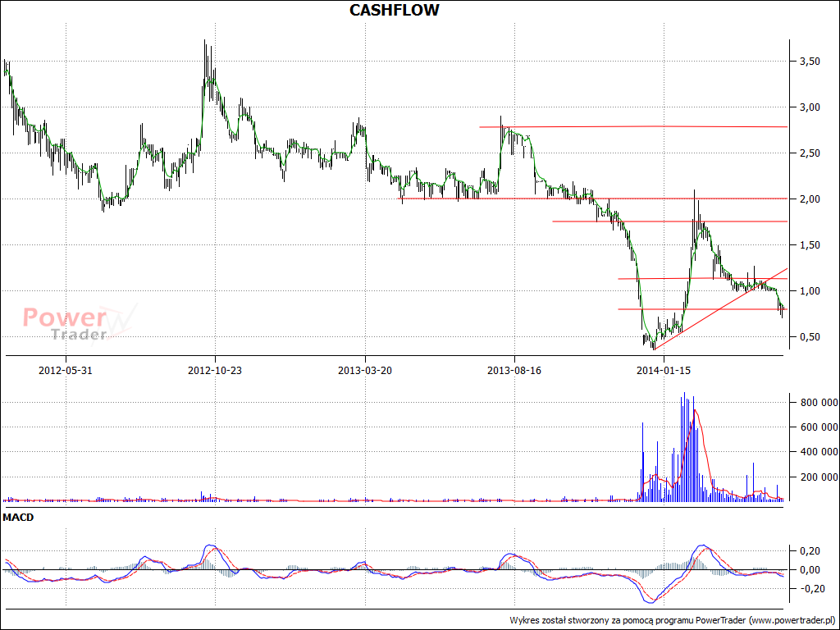
Task: Click the 2014-01-15 date label
Action: (664, 371)
